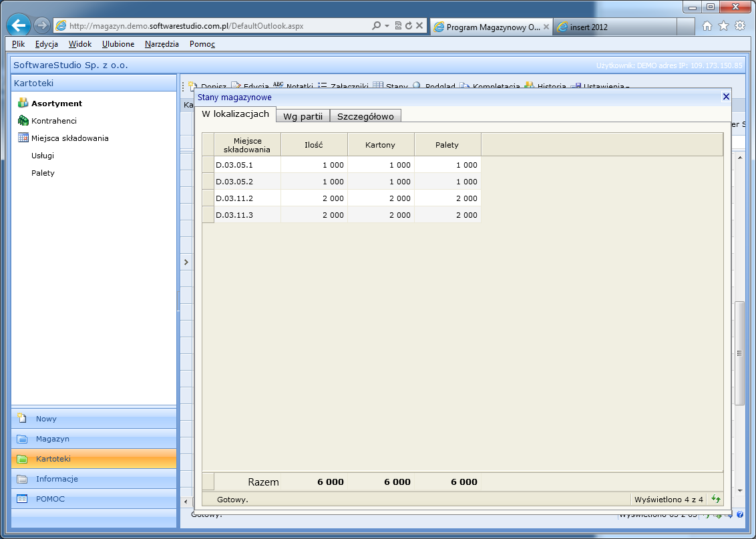Switch to the Wg partii tab

tap(303, 116)
